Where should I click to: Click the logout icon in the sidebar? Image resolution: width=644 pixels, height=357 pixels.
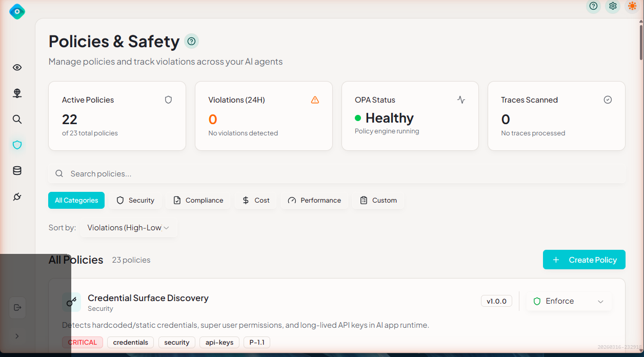coord(17,307)
